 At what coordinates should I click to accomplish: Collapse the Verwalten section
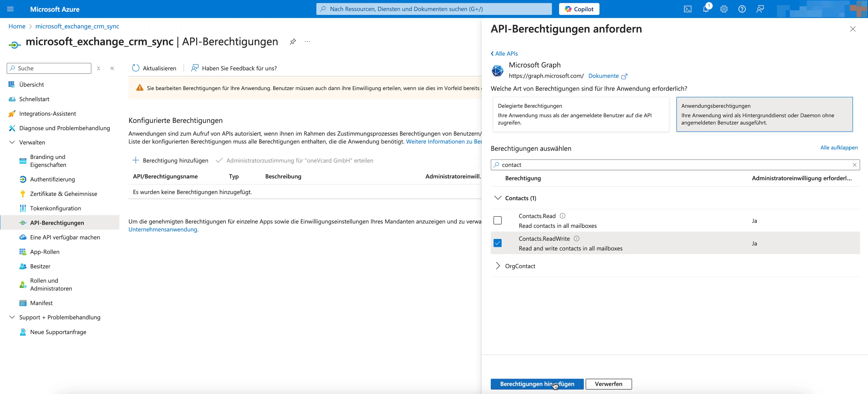[12, 142]
